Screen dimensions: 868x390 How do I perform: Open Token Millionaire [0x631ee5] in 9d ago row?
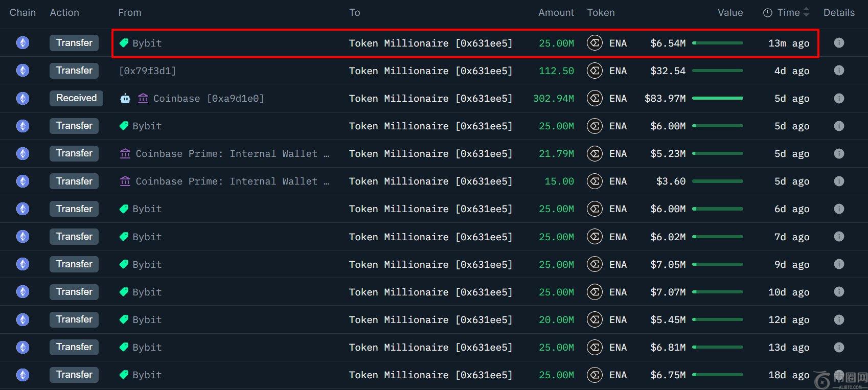click(x=430, y=264)
